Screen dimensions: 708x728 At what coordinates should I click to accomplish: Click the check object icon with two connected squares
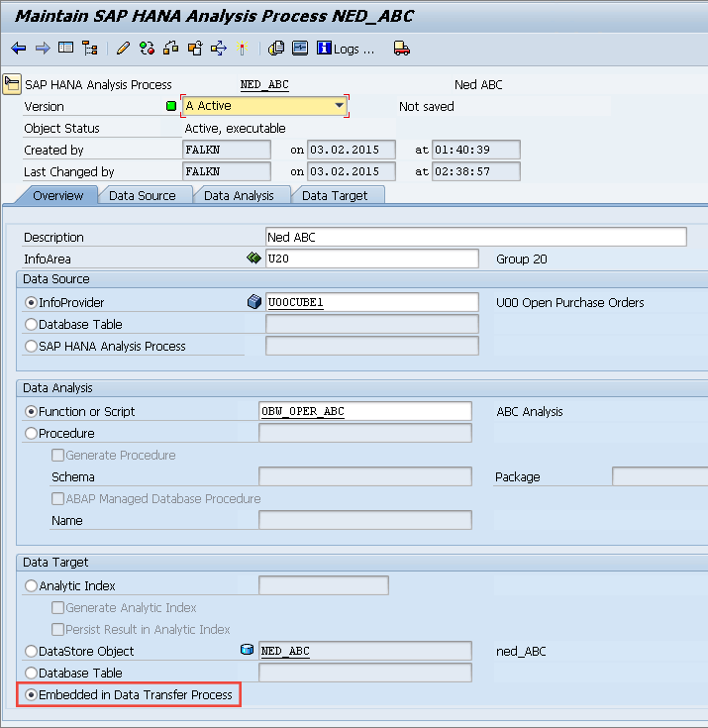click(x=171, y=49)
